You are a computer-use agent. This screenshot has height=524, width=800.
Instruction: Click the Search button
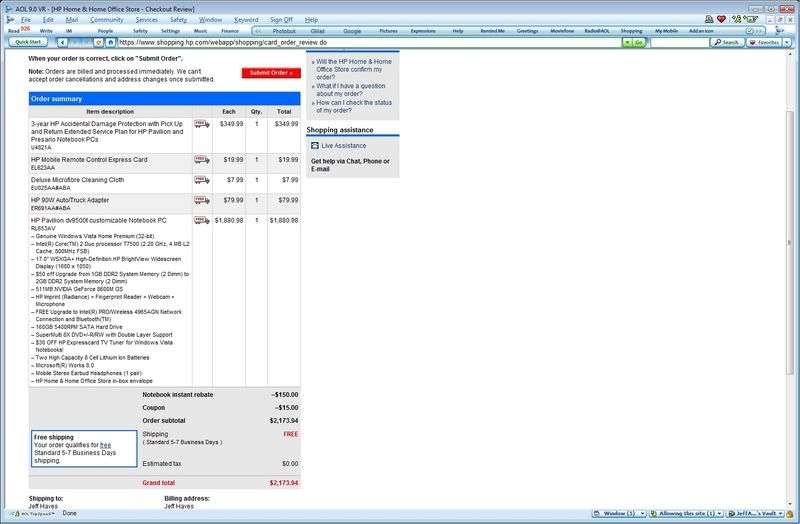(727, 42)
